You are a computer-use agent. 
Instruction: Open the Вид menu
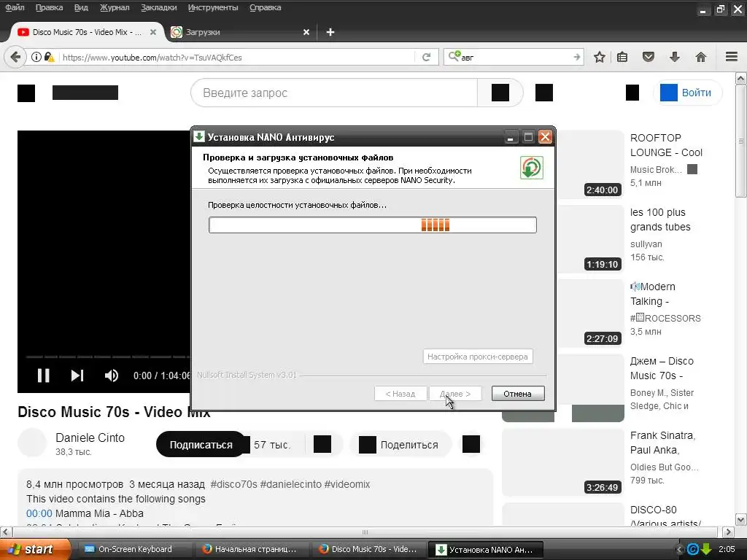(x=81, y=7)
